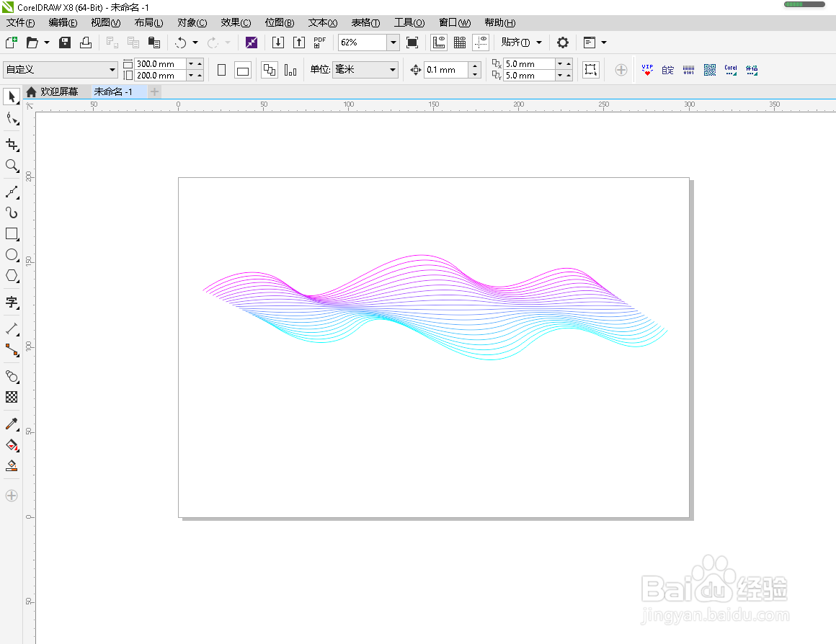This screenshot has width=836, height=644.
Task: Create a new document
Action: click(11, 43)
